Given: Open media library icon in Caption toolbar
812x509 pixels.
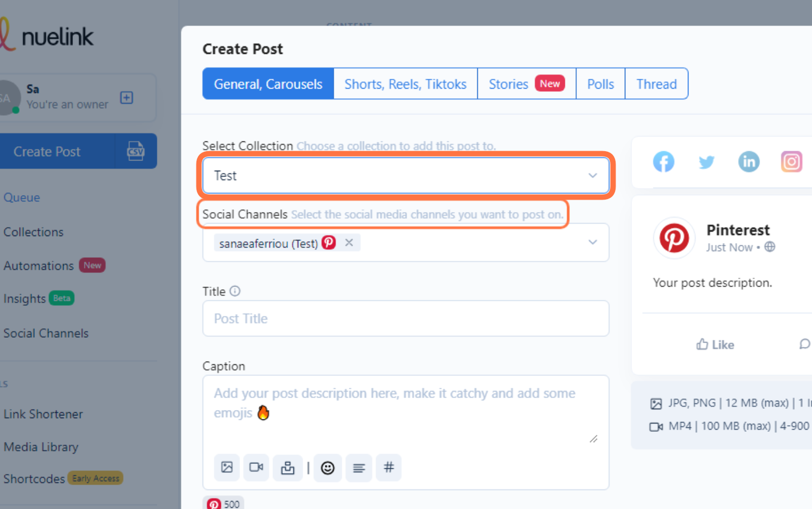Looking at the screenshot, I should tap(287, 468).
